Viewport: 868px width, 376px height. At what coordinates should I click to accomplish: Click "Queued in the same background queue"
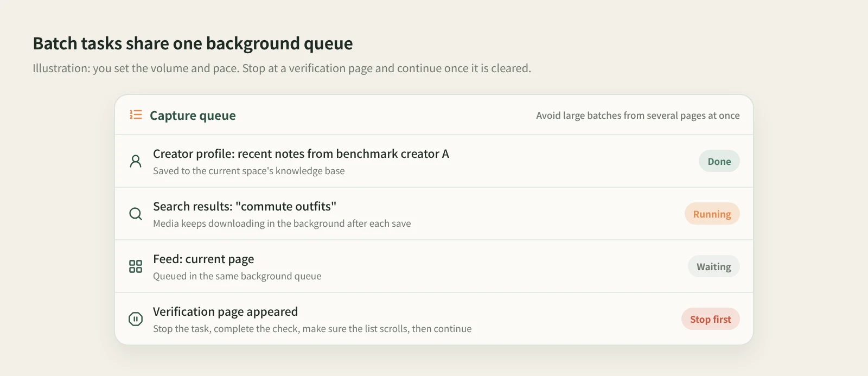click(x=237, y=276)
